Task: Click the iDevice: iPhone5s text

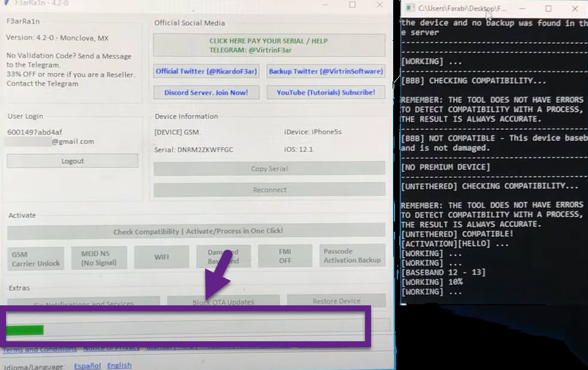Action: click(x=313, y=132)
